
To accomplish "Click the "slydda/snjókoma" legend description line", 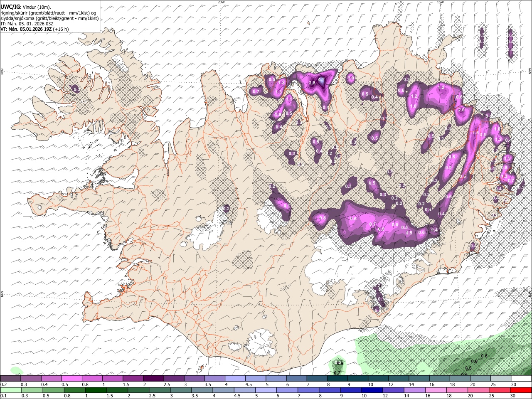I will click(x=49, y=18).
